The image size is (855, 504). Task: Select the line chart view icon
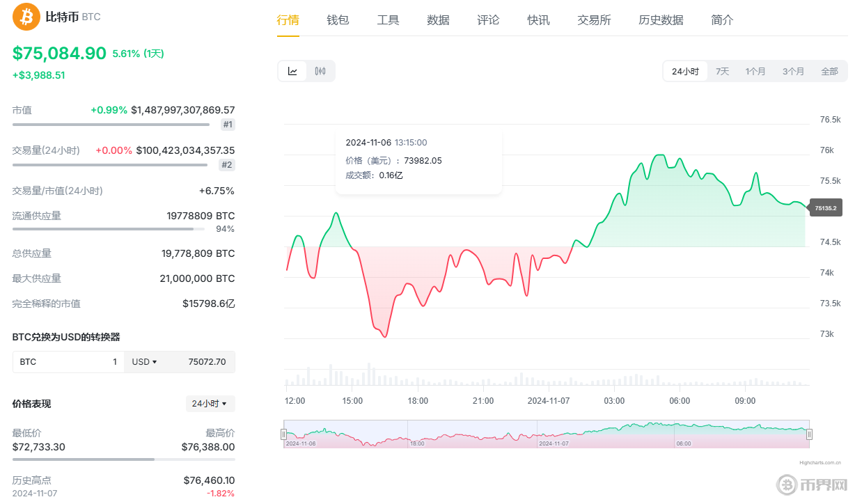tap(292, 70)
